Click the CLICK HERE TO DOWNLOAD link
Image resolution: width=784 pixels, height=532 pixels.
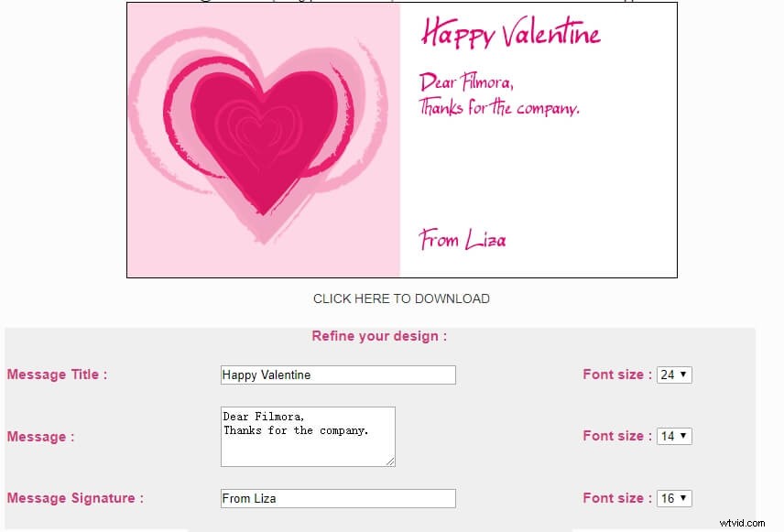point(400,299)
